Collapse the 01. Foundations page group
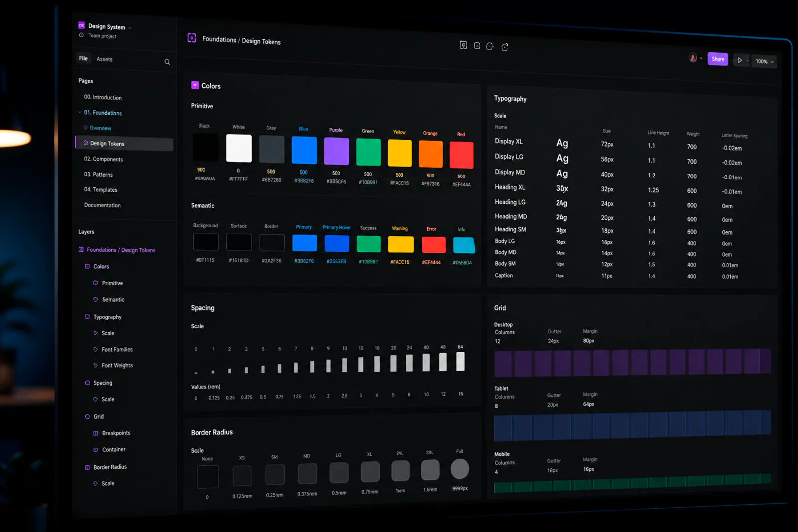This screenshot has width=798, height=532. pyautogui.click(x=80, y=112)
